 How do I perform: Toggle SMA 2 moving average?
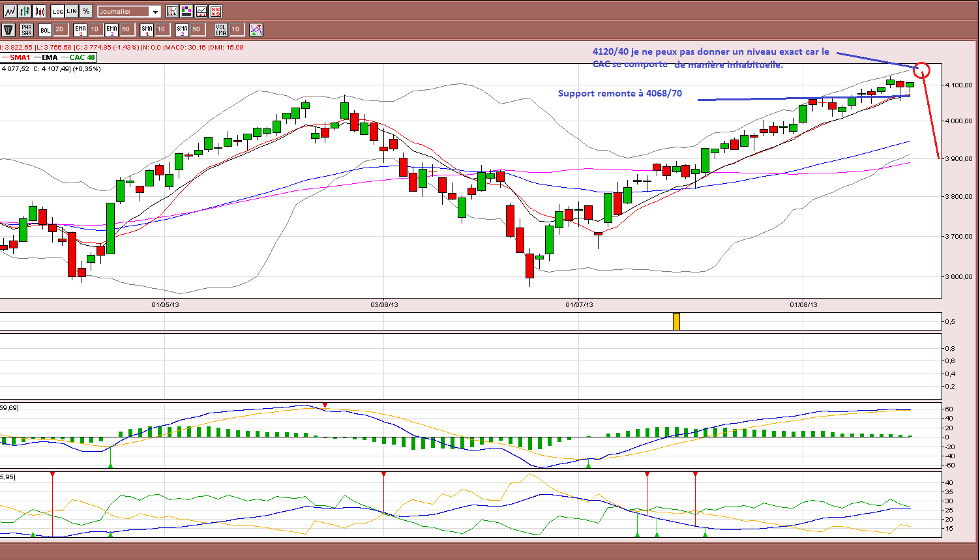(182, 29)
